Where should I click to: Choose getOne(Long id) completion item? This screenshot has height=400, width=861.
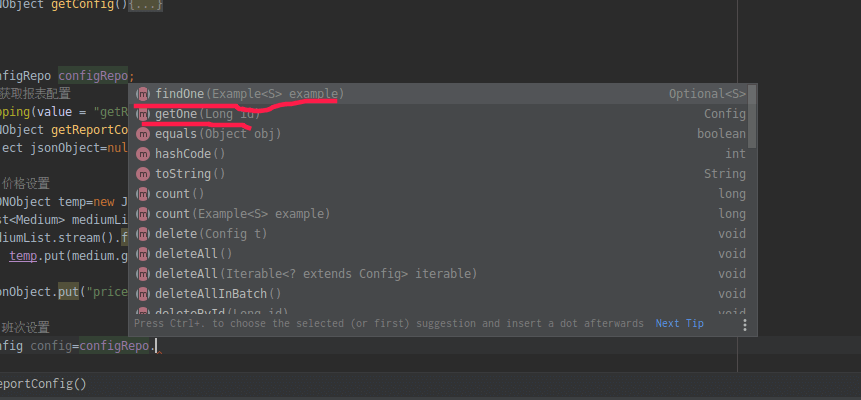pyautogui.click(x=206, y=114)
